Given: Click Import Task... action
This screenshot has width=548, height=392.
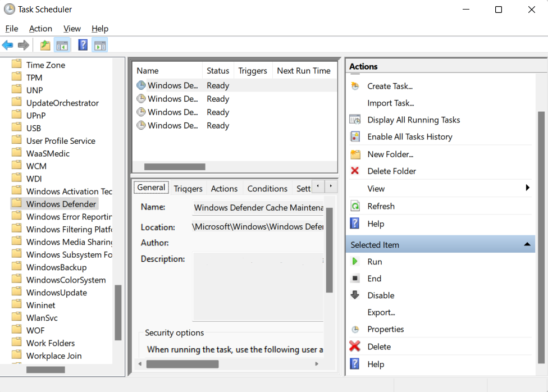Looking at the screenshot, I should coord(390,103).
